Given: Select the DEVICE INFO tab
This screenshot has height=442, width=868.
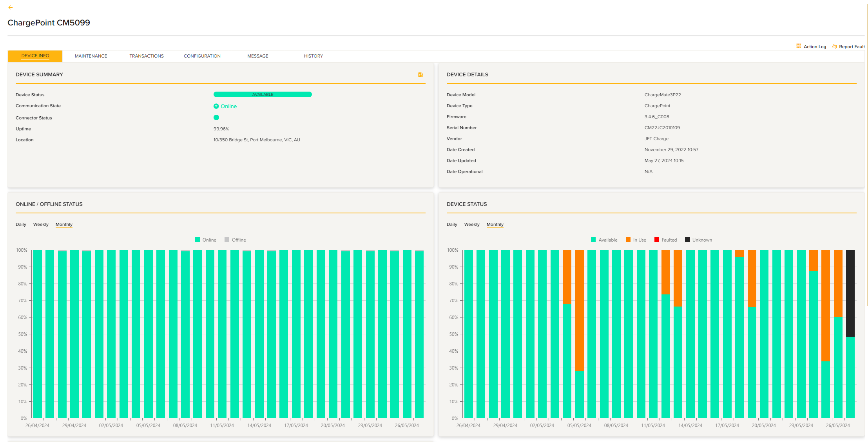Looking at the screenshot, I should coord(35,56).
